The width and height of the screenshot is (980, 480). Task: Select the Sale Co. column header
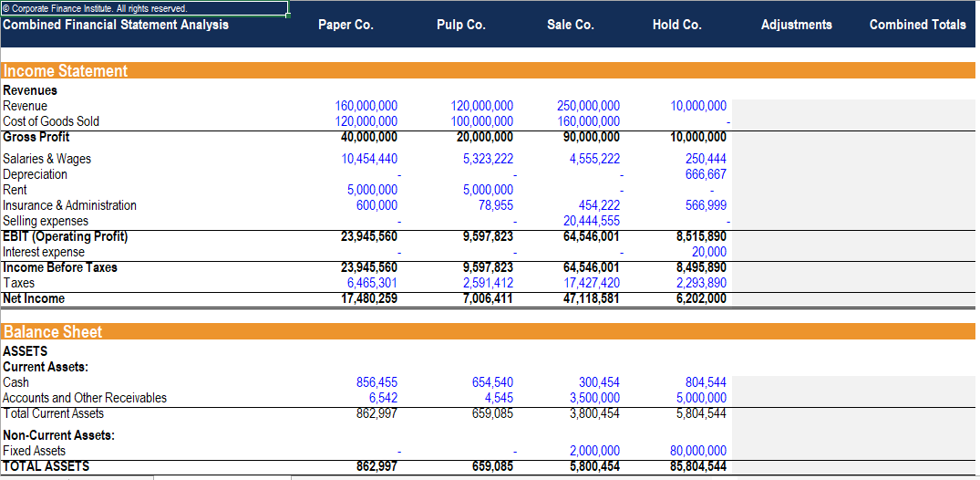570,25
